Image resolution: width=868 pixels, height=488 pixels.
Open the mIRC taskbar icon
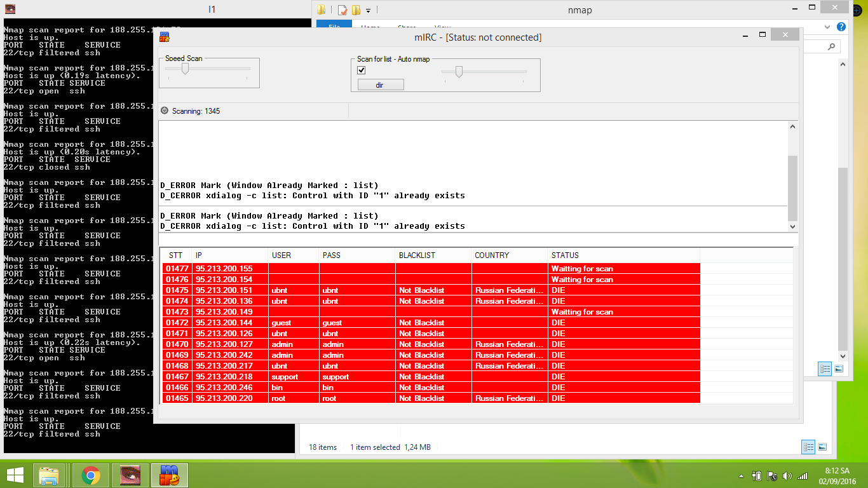click(168, 475)
